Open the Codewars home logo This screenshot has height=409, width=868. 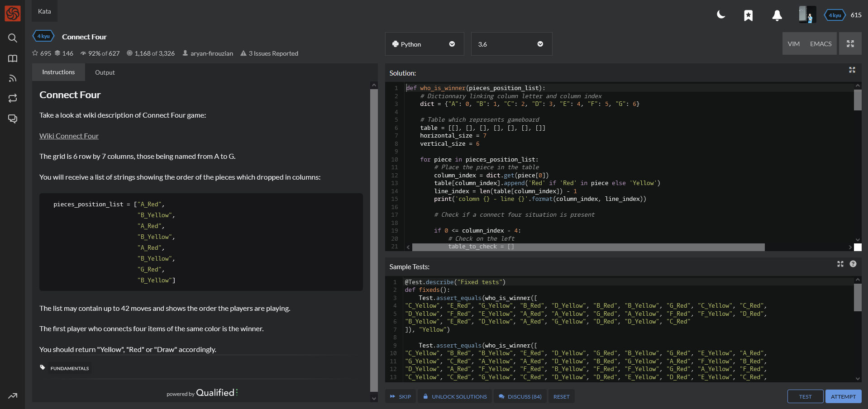coord(13,13)
